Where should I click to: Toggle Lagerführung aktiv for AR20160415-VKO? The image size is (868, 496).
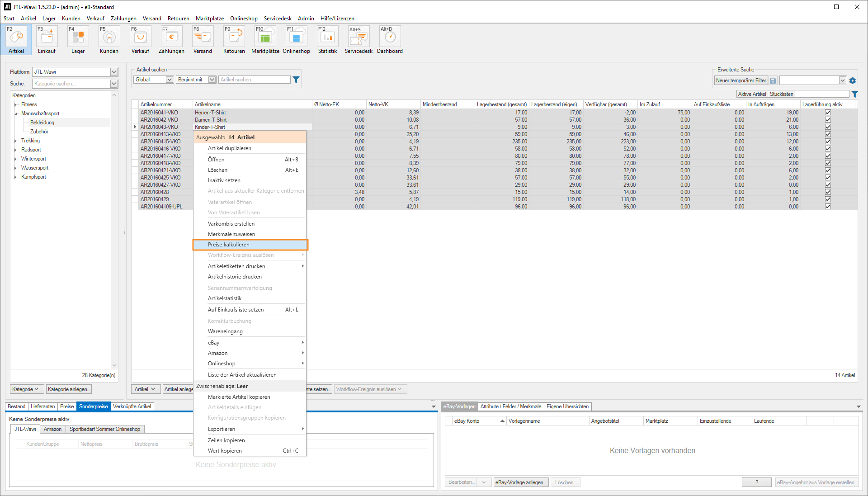click(x=828, y=142)
